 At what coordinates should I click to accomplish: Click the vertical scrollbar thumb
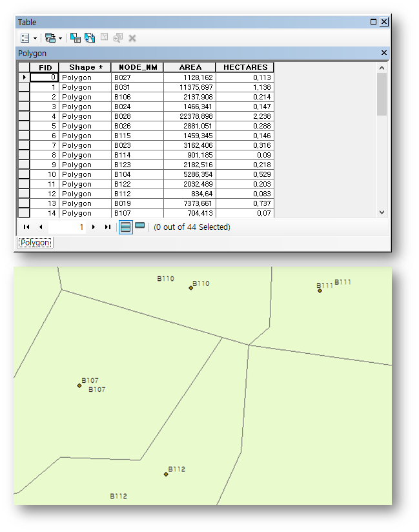click(x=382, y=94)
